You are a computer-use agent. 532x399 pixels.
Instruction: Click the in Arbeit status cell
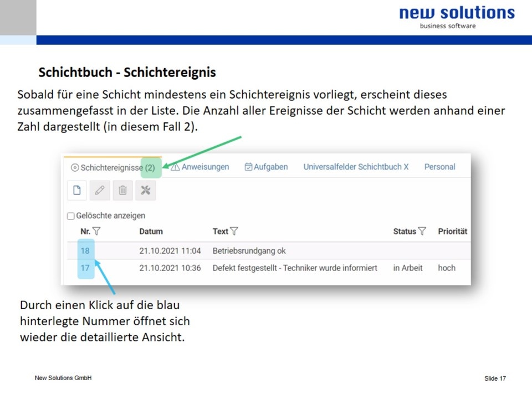click(408, 268)
